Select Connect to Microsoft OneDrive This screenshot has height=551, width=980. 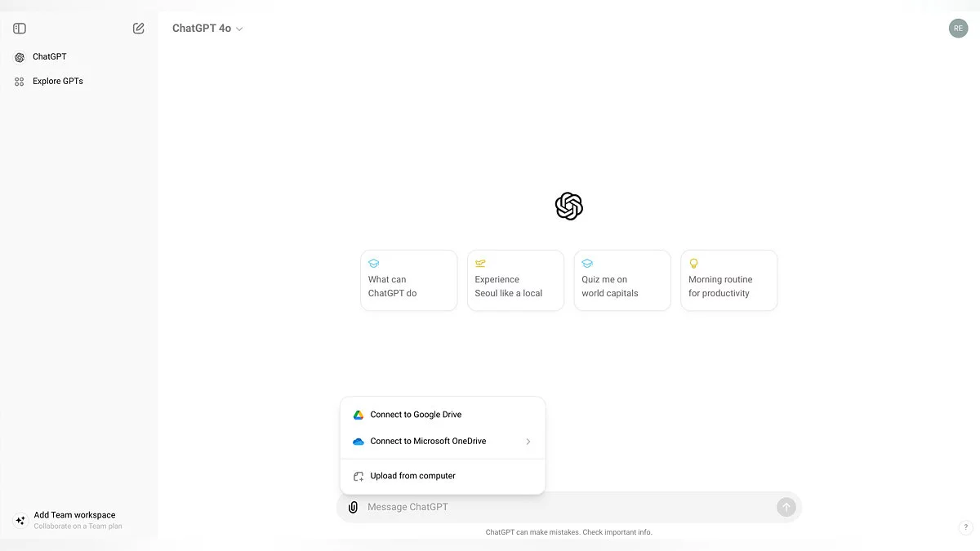tap(443, 442)
